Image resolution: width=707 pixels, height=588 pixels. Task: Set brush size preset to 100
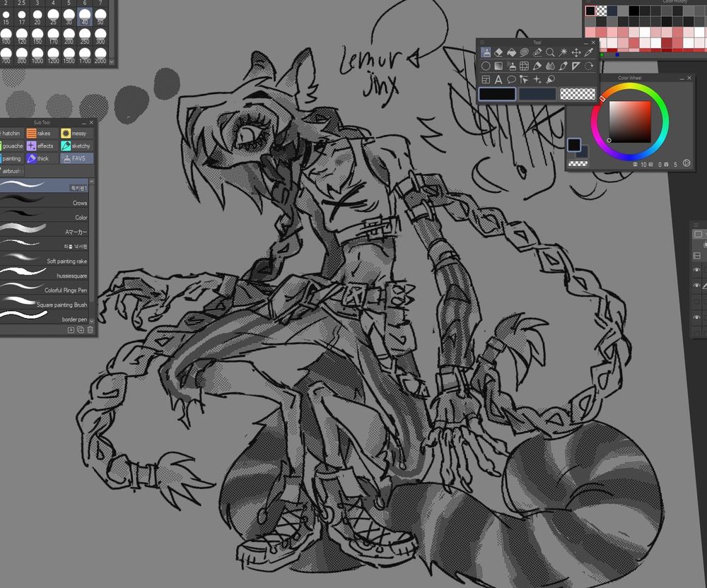click(x=6, y=36)
